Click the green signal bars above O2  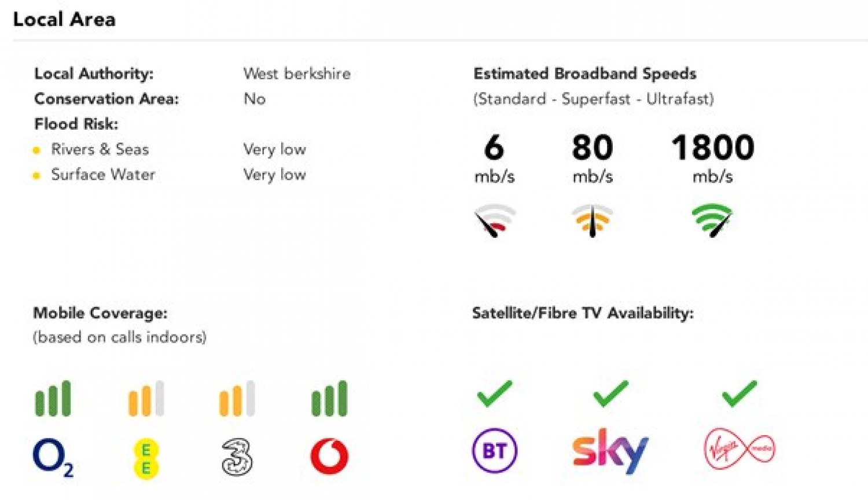(x=53, y=398)
